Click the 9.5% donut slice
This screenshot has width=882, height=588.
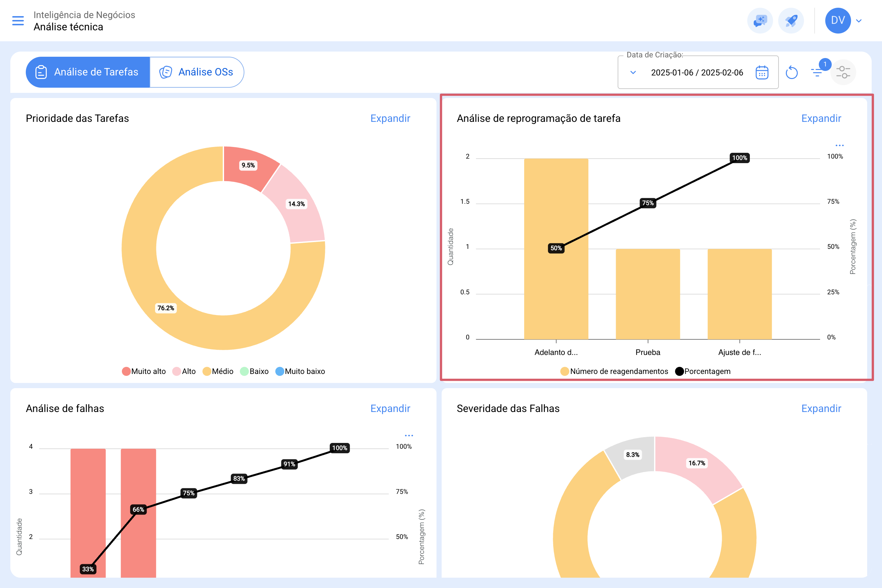[x=248, y=165]
